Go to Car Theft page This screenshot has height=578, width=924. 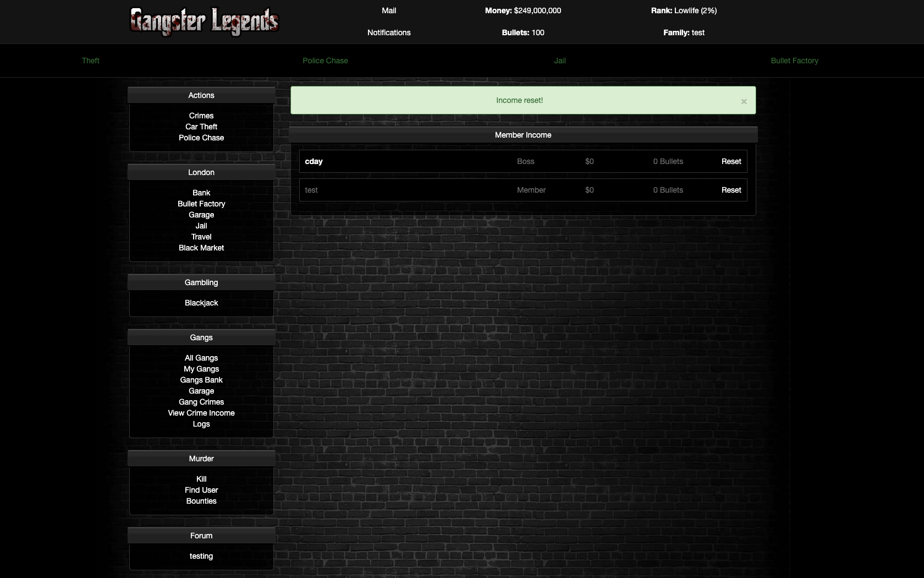coord(201,127)
